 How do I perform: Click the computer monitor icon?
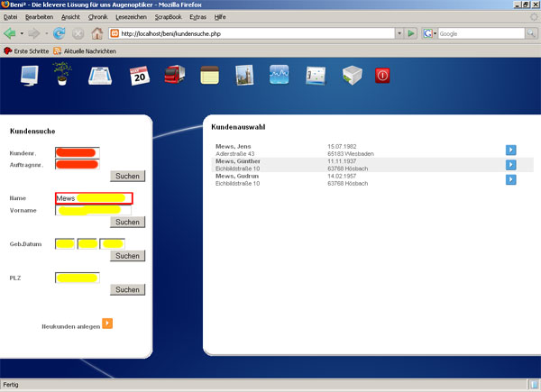point(27,76)
